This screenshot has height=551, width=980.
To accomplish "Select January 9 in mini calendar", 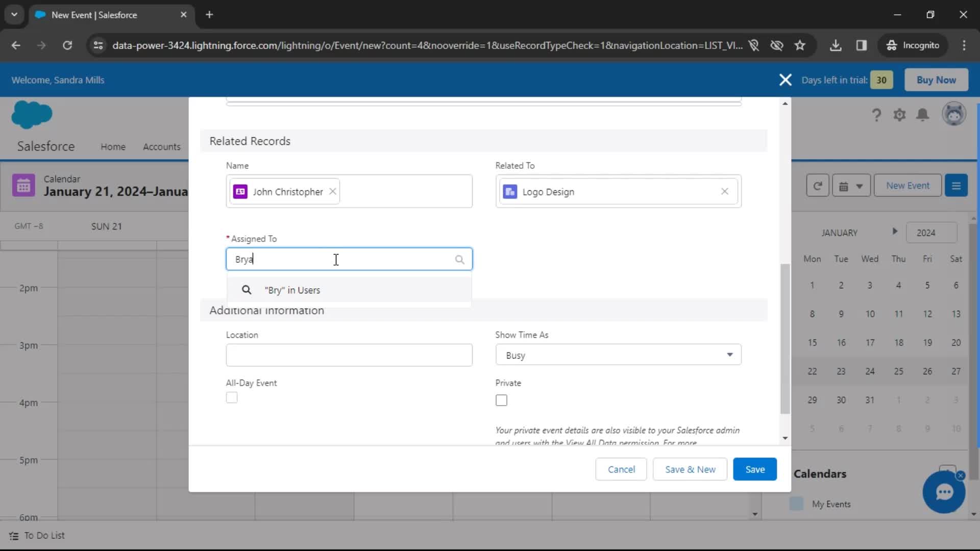I will tap(841, 314).
